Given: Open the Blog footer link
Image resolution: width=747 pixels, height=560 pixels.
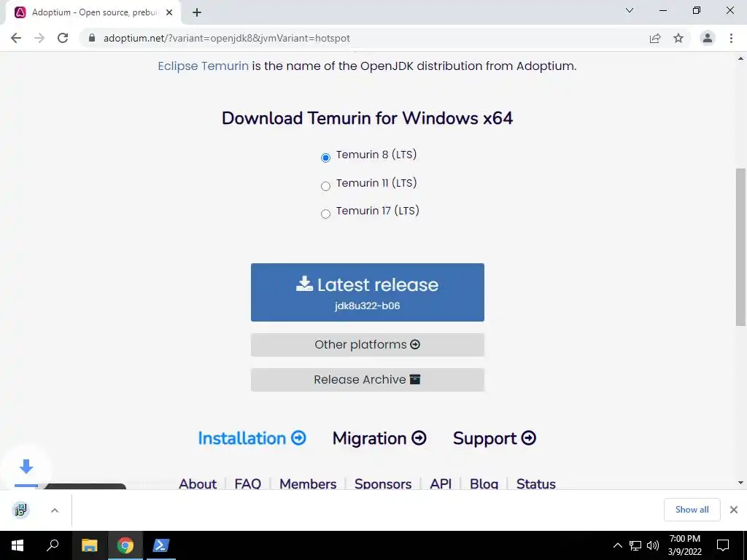Looking at the screenshot, I should (484, 483).
